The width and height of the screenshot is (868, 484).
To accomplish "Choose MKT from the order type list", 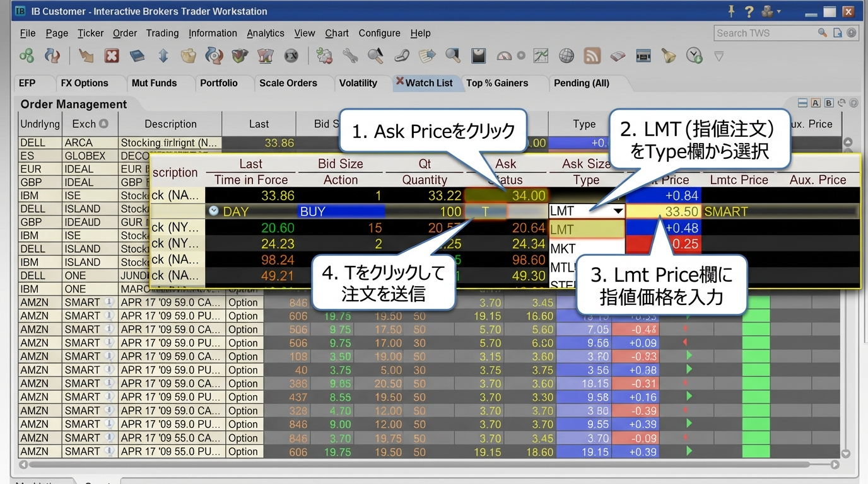I will tap(563, 248).
